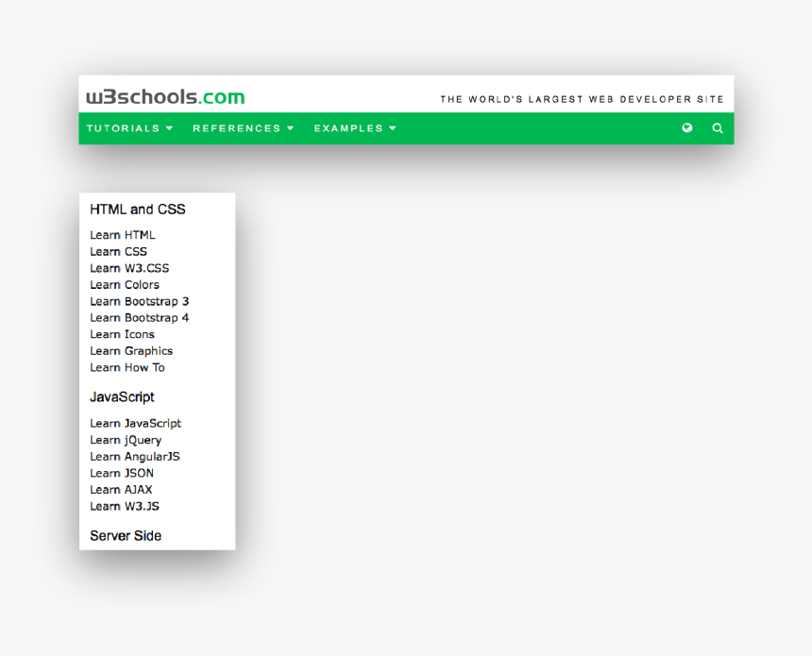Click the w3schools.com logo
This screenshot has height=656, width=812.
(x=165, y=97)
